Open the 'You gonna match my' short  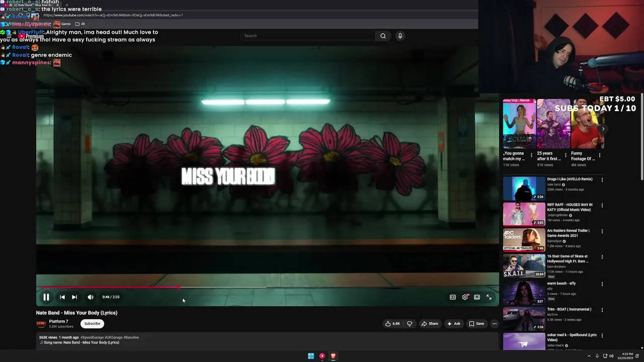coord(519,124)
